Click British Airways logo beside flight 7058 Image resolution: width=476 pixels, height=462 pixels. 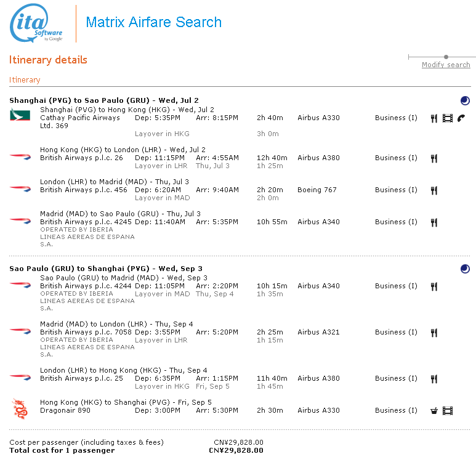click(x=20, y=331)
